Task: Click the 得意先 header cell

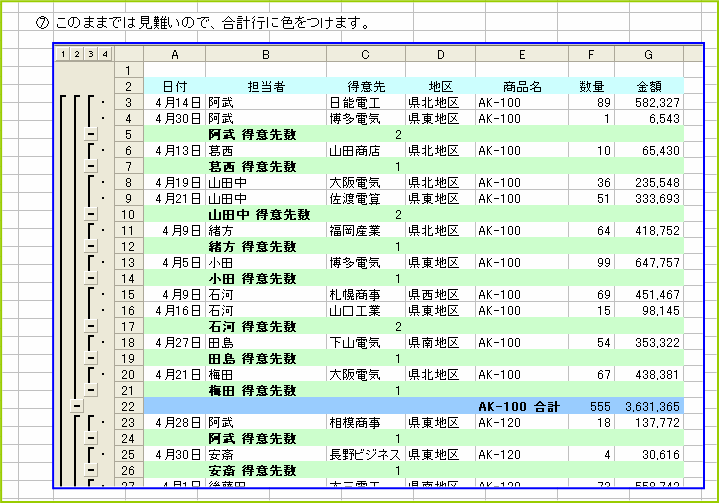Action: point(365,86)
